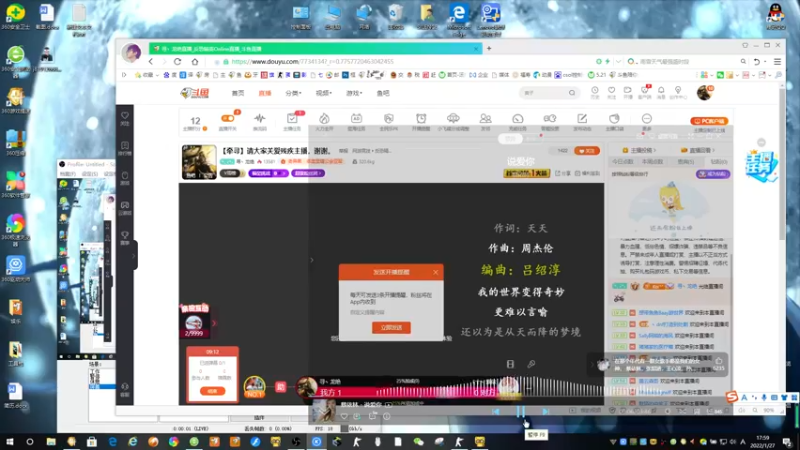800x450 pixels.
Task: Click the heart 关注 icon in Douyu header
Action: click(611, 90)
